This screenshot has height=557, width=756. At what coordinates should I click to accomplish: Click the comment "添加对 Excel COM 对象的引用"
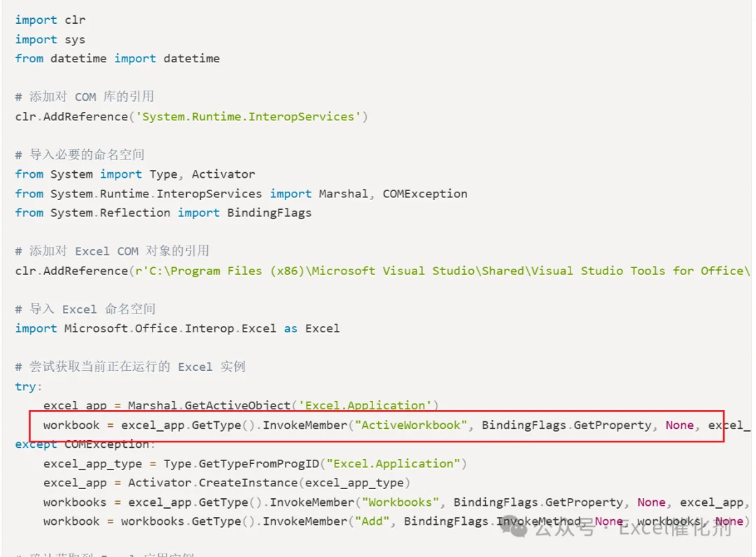coord(112,251)
